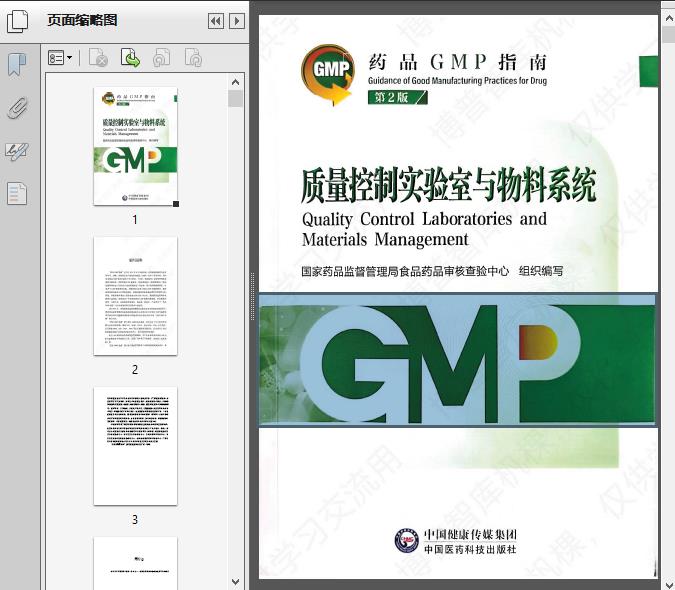Click the right-arrow panel navigation button
Viewport: 675px width, 590px height.
(x=237, y=21)
